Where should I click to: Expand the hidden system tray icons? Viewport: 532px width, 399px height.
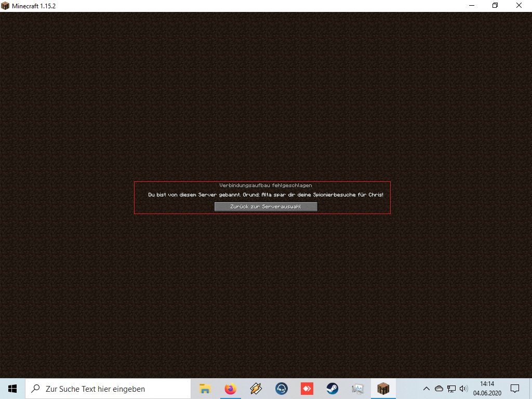coord(427,389)
